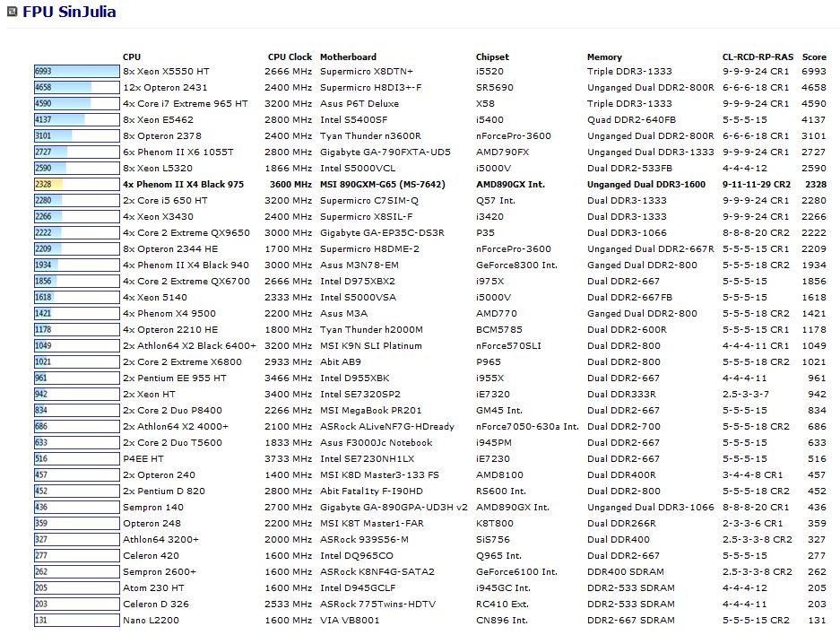
Task: Select the 4x Phenom II X4 Black 975 entry
Action: [x=183, y=185]
